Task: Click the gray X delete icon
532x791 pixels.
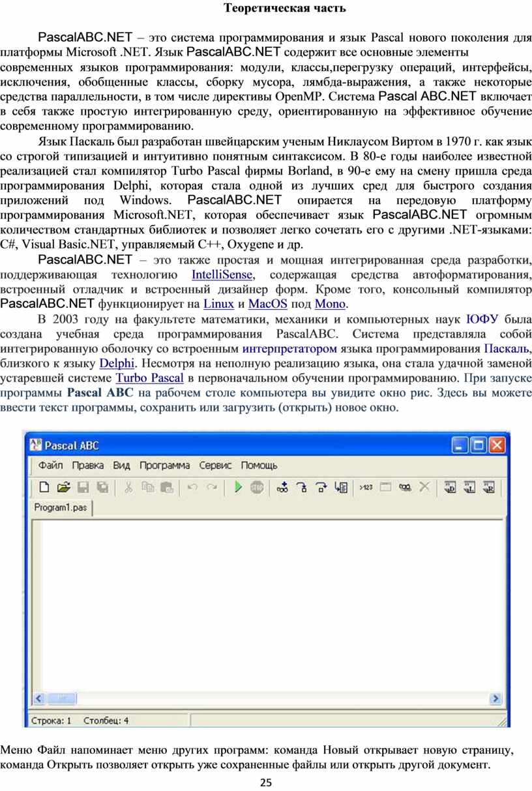Action: click(x=424, y=487)
